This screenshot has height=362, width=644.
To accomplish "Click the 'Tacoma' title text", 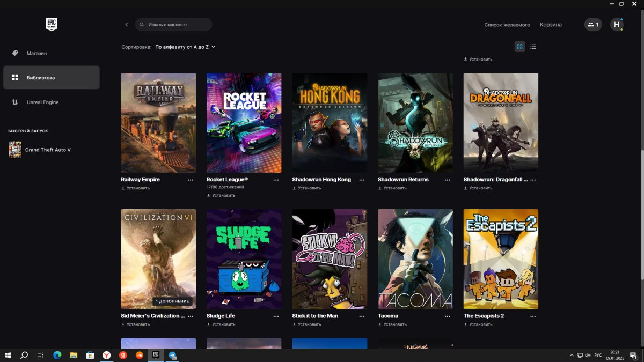I will point(388,316).
